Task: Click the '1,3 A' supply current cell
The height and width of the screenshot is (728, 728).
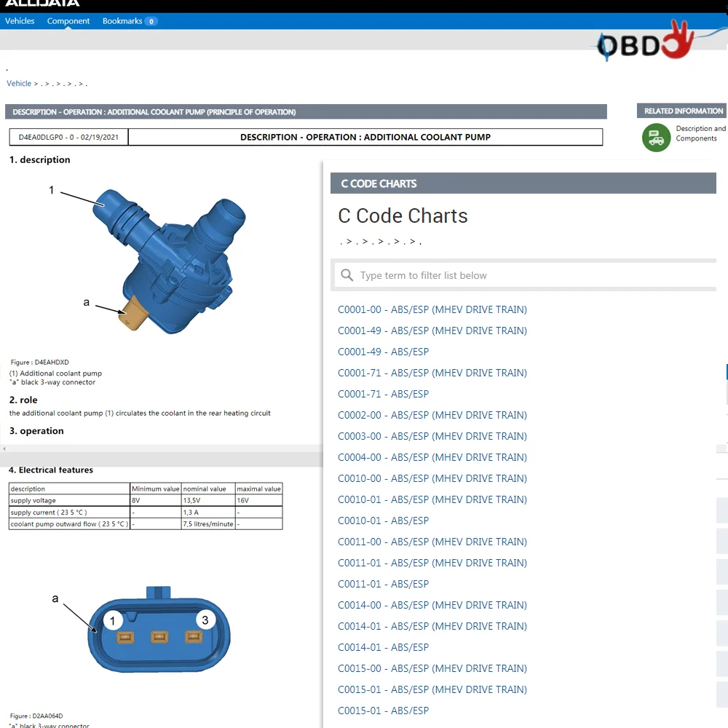Action: click(208, 512)
